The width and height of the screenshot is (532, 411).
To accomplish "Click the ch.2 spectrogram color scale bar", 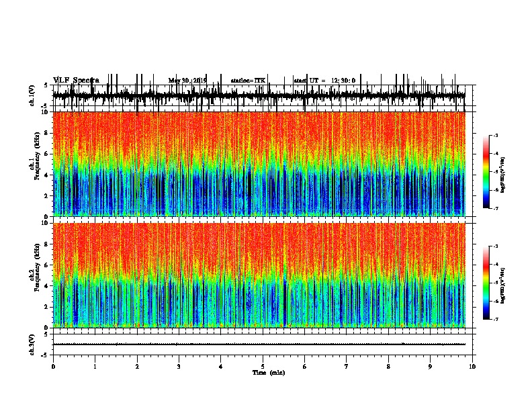I will coord(486,283).
